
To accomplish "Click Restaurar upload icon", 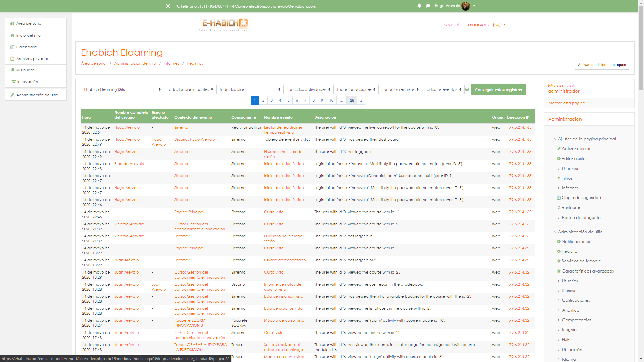I will pyautogui.click(x=559, y=208).
